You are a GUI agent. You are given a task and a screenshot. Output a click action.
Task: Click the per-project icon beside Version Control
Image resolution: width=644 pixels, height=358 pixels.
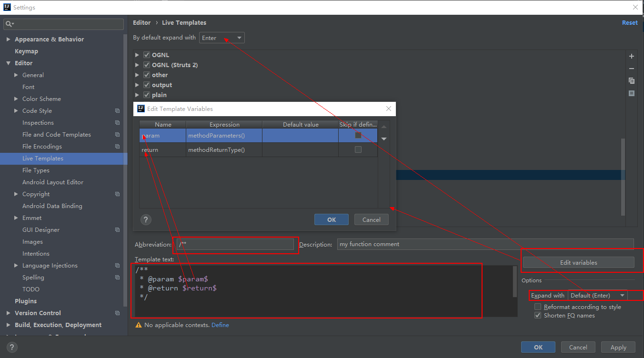[x=117, y=313]
